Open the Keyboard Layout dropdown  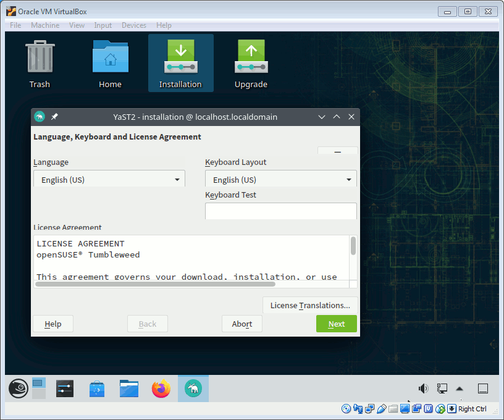(x=281, y=179)
